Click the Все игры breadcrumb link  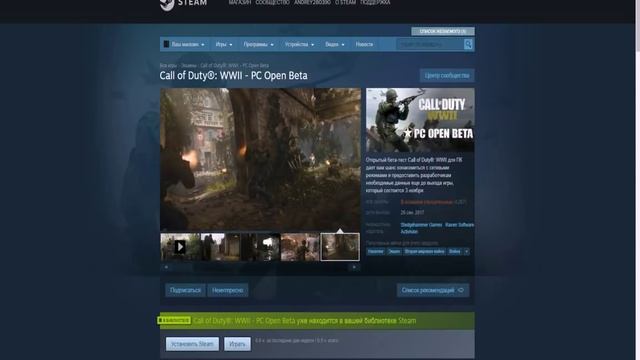click(x=168, y=65)
